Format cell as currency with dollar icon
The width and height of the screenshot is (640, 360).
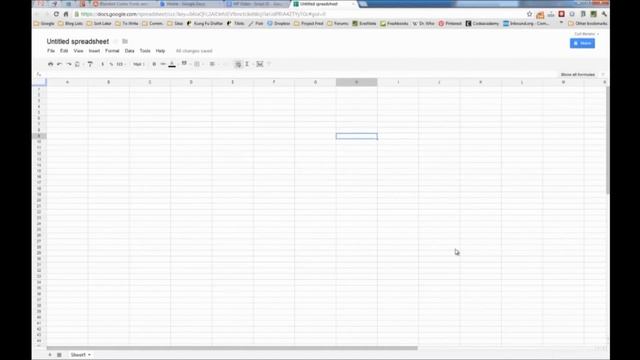tap(102, 64)
